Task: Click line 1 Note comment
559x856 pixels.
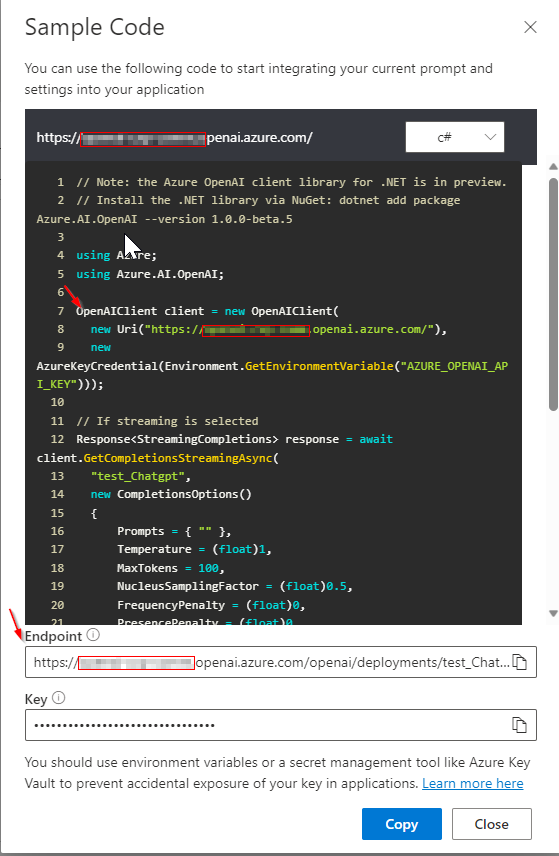Action: (292, 182)
